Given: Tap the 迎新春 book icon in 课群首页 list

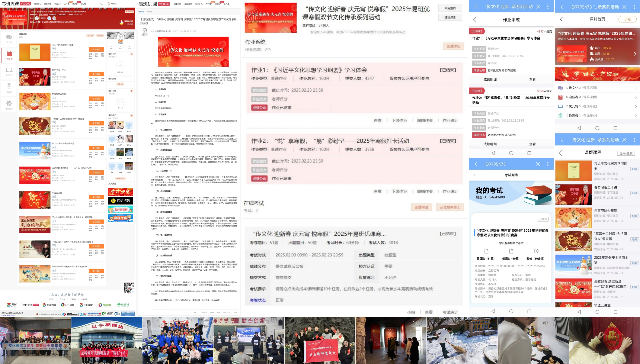Looking at the screenshot, I should click(x=560, y=97).
